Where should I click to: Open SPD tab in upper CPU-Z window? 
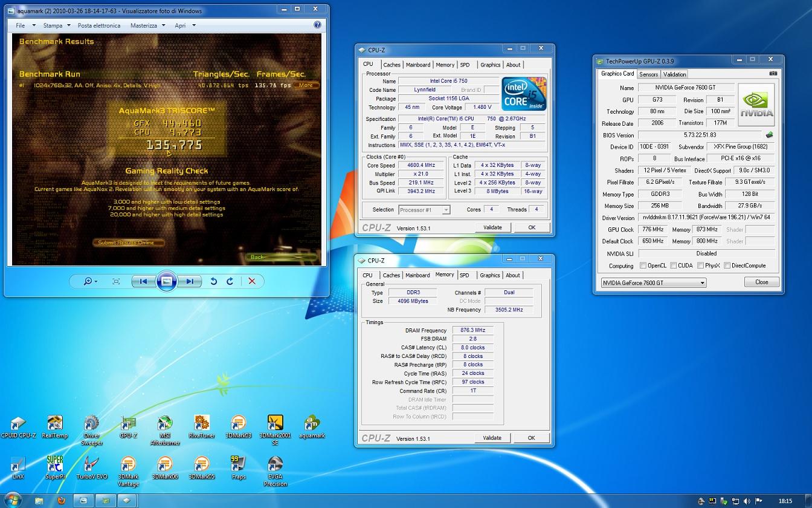[465, 65]
